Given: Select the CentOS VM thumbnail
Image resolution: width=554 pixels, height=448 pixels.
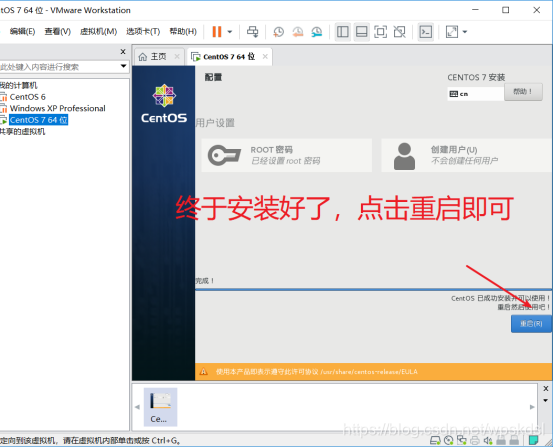Looking at the screenshot, I should click(160, 407).
